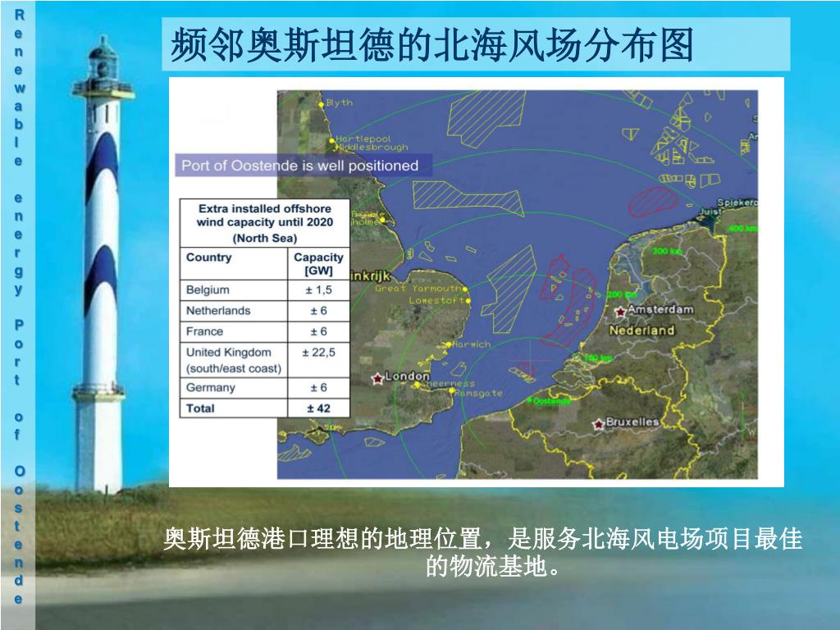The image size is (840, 630).
Task: Click the 'Great Yarmouth' map label
Action: (x=418, y=288)
